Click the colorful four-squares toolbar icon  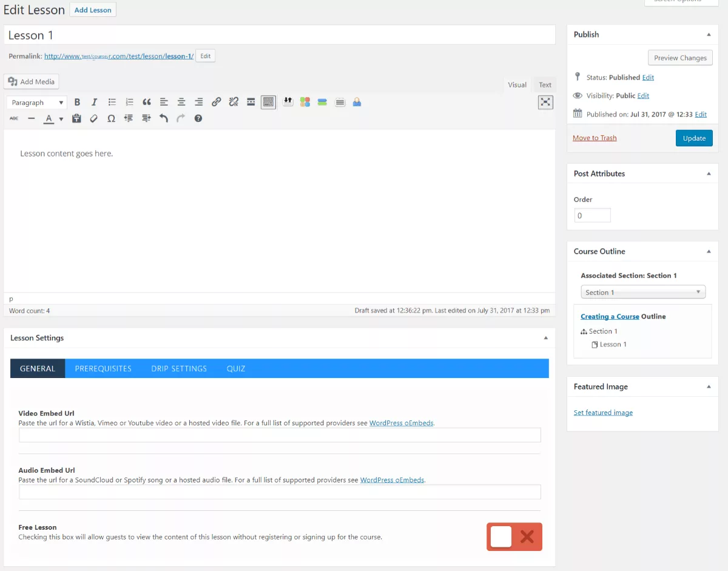click(305, 102)
